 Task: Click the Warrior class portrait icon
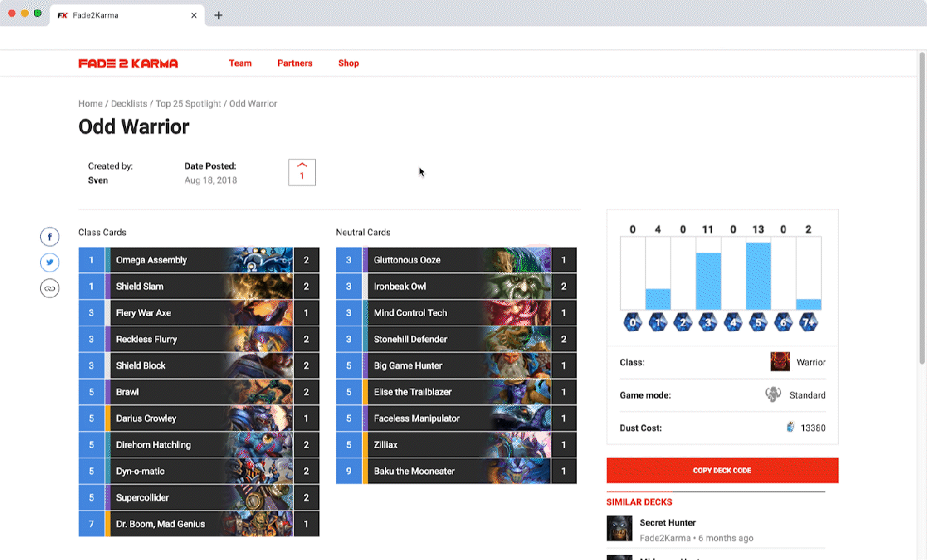tap(780, 362)
